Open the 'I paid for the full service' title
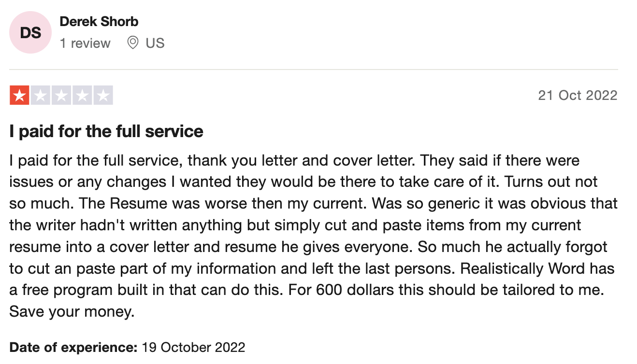 pos(106,131)
